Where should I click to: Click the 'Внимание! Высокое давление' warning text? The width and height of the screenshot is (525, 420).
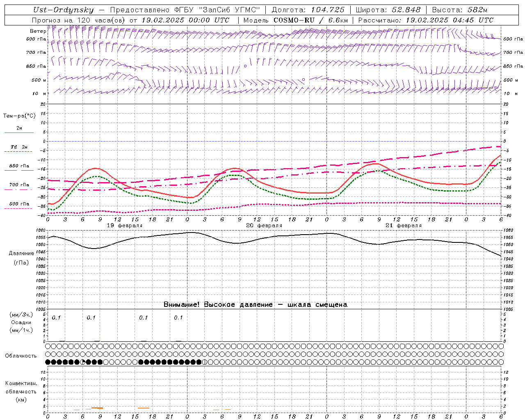click(x=218, y=305)
